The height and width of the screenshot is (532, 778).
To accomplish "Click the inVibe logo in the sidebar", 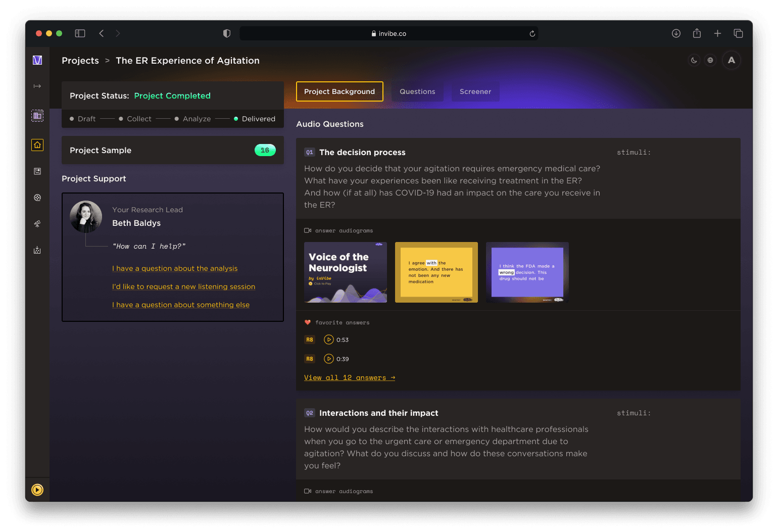I will (x=37, y=60).
